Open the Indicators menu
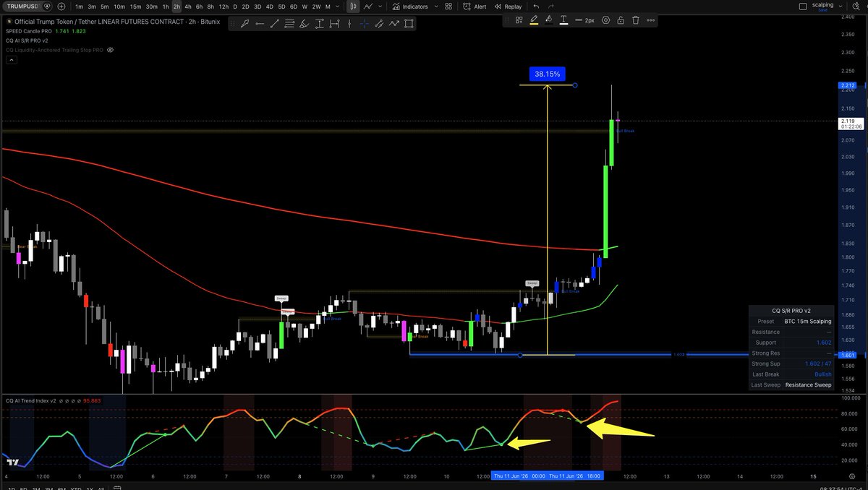868x490 pixels. coord(409,7)
